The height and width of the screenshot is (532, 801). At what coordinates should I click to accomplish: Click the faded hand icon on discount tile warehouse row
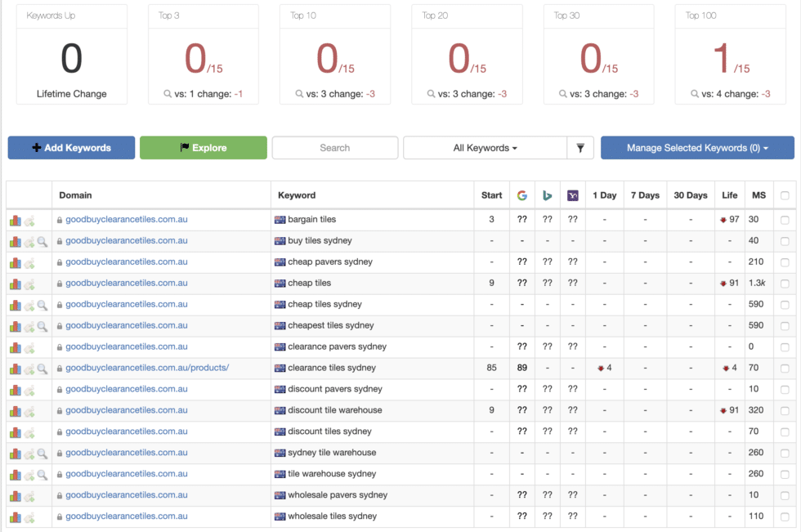[29, 411]
